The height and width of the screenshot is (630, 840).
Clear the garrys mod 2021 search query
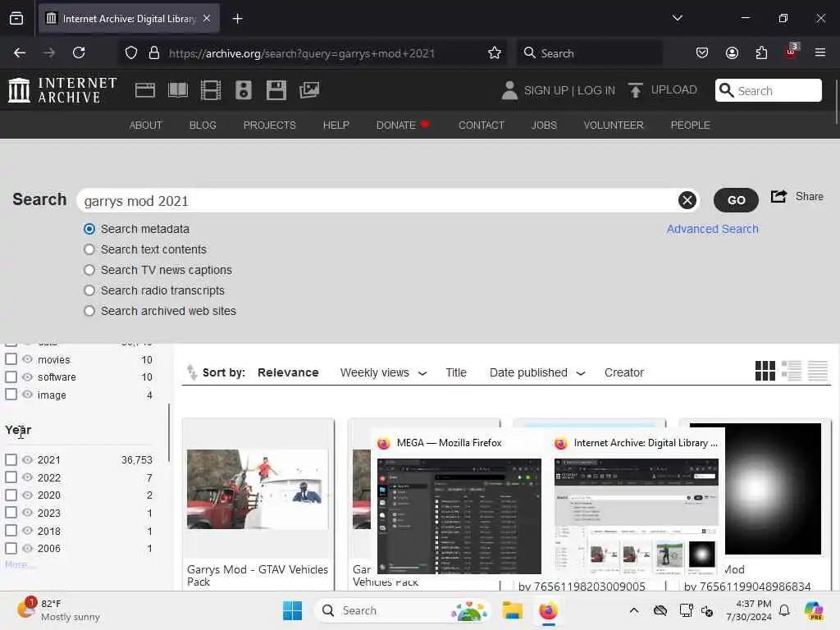point(687,200)
